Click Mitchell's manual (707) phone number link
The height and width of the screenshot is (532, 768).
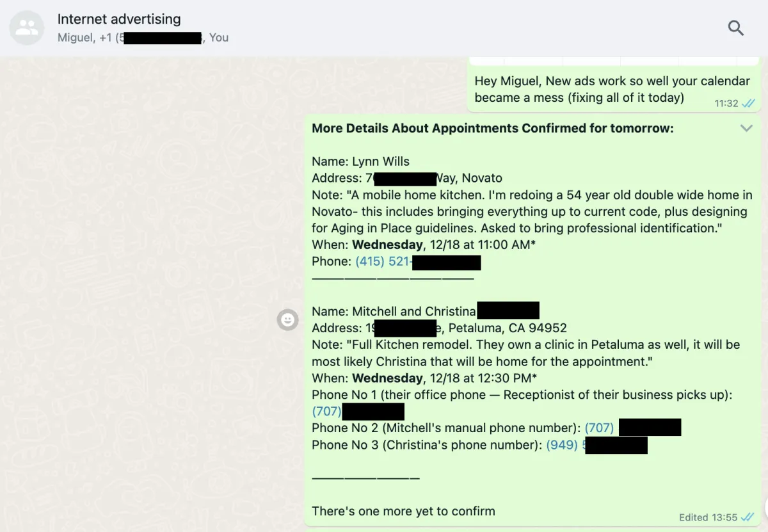[598, 428]
